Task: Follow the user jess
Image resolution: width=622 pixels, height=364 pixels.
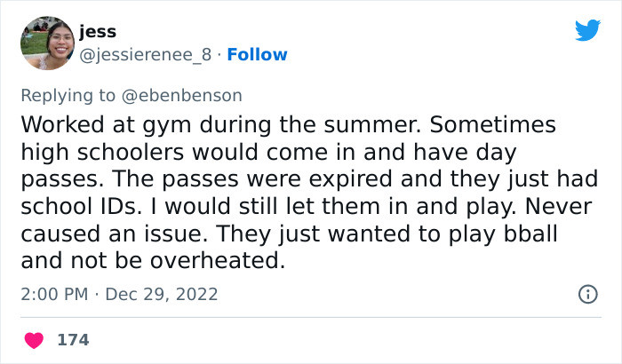Action: [257, 55]
